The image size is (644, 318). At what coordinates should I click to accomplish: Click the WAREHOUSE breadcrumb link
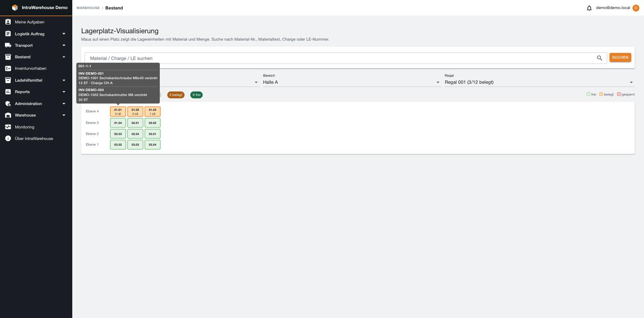88,8
